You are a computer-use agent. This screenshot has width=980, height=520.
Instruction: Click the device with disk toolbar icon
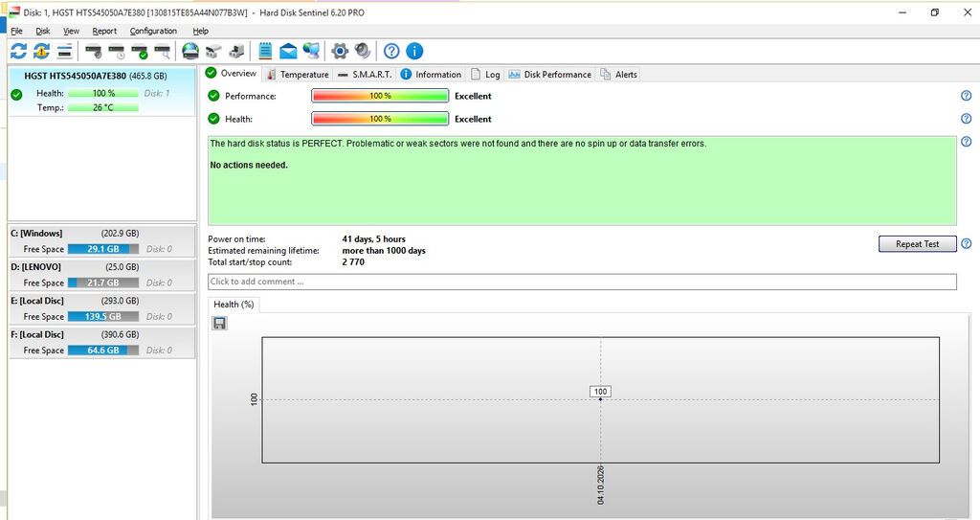237,51
